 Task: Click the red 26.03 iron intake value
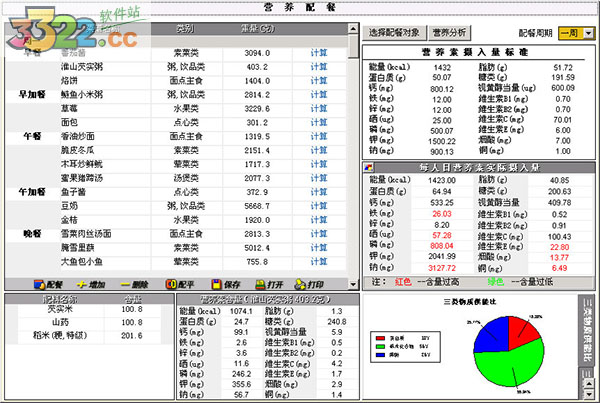click(442, 214)
